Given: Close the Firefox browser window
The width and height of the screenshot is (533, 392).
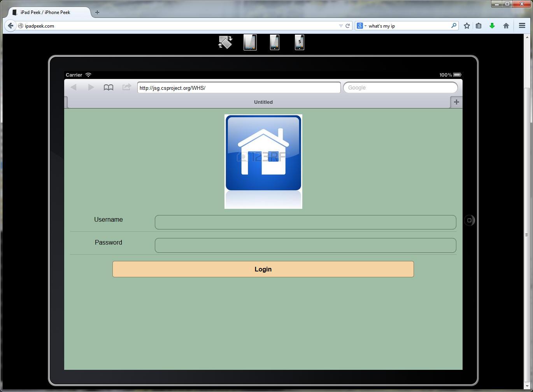Looking at the screenshot, I should click(522, 4).
